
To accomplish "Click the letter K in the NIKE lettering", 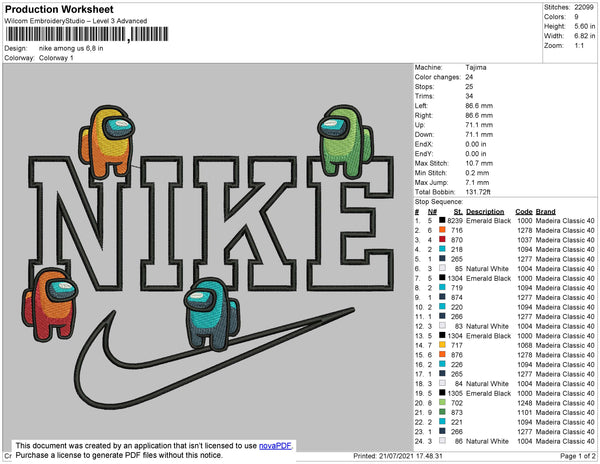I will (x=245, y=224).
